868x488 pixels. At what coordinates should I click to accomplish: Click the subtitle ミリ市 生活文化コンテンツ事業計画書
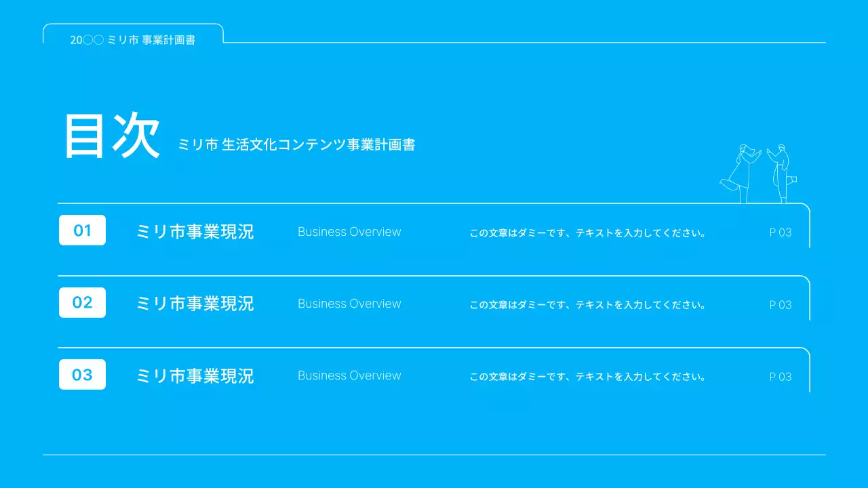(296, 144)
